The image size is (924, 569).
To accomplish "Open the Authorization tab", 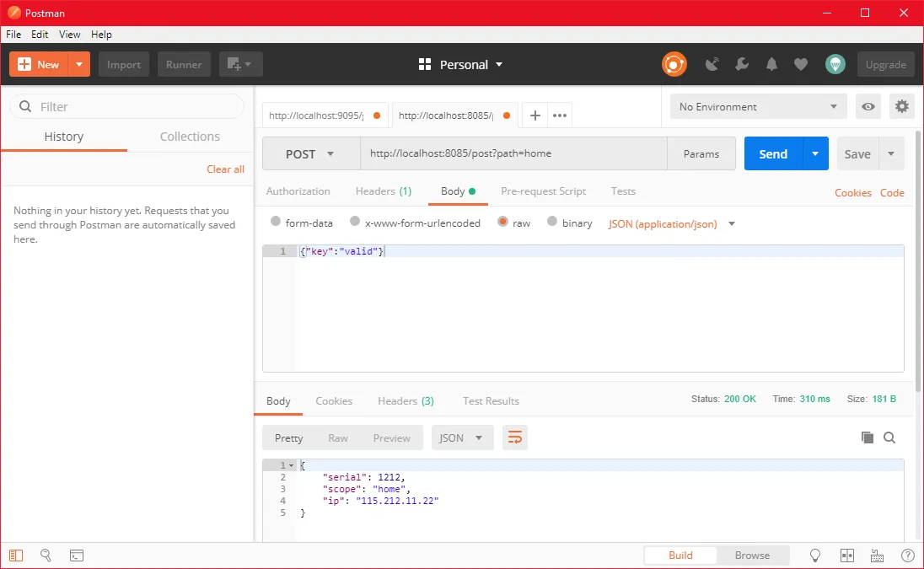I will (x=298, y=191).
